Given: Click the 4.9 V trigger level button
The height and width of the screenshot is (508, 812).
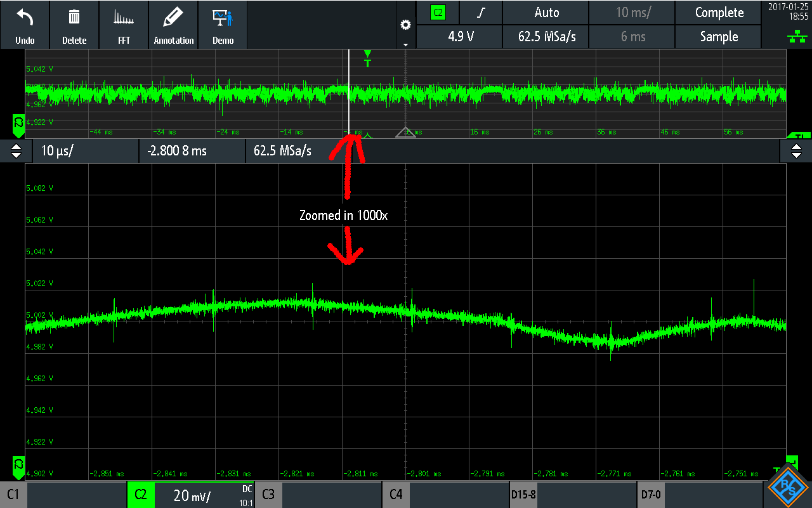Looking at the screenshot, I should [460, 37].
